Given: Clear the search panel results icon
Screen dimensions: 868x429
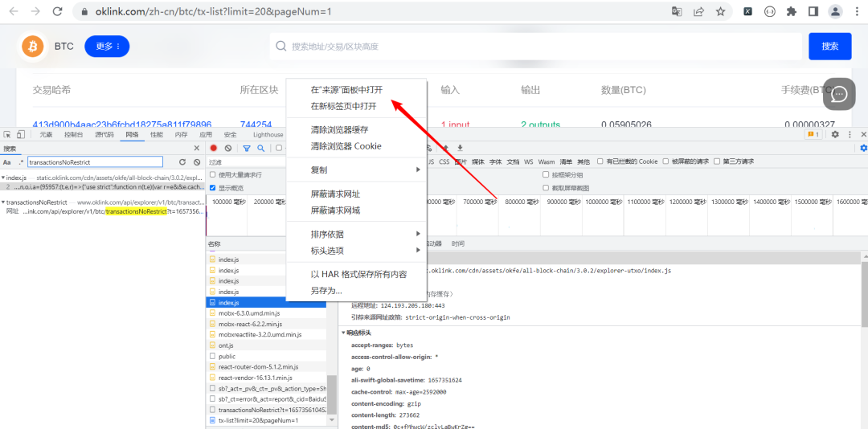Looking at the screenshot, I should click(x=197, y=162).
